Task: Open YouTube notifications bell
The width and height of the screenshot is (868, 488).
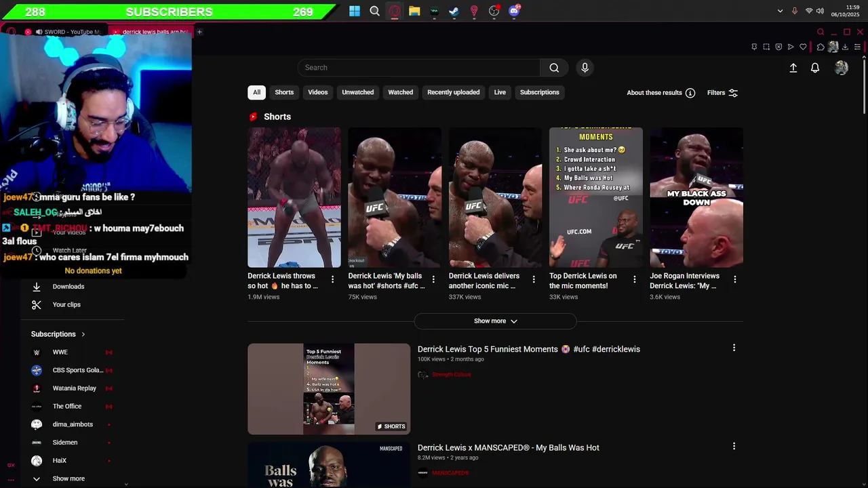Action: tap(815, 68)
